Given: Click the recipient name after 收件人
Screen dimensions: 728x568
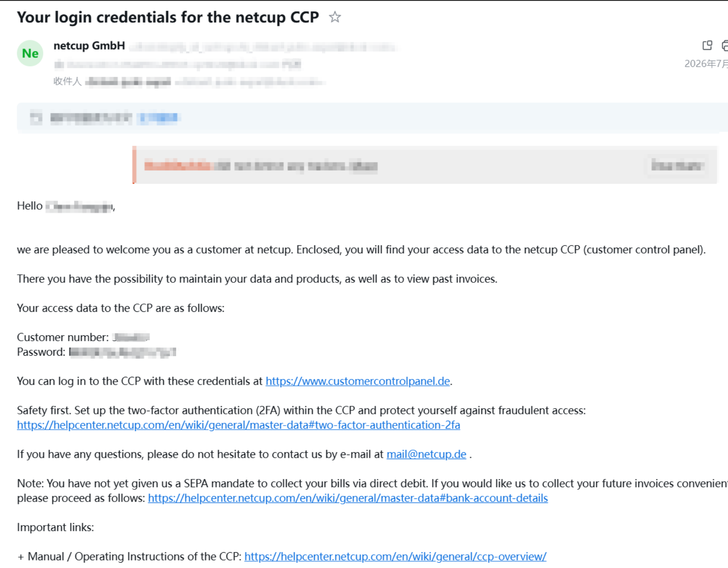Looking at the screenshot, I should tap(128, 82).
